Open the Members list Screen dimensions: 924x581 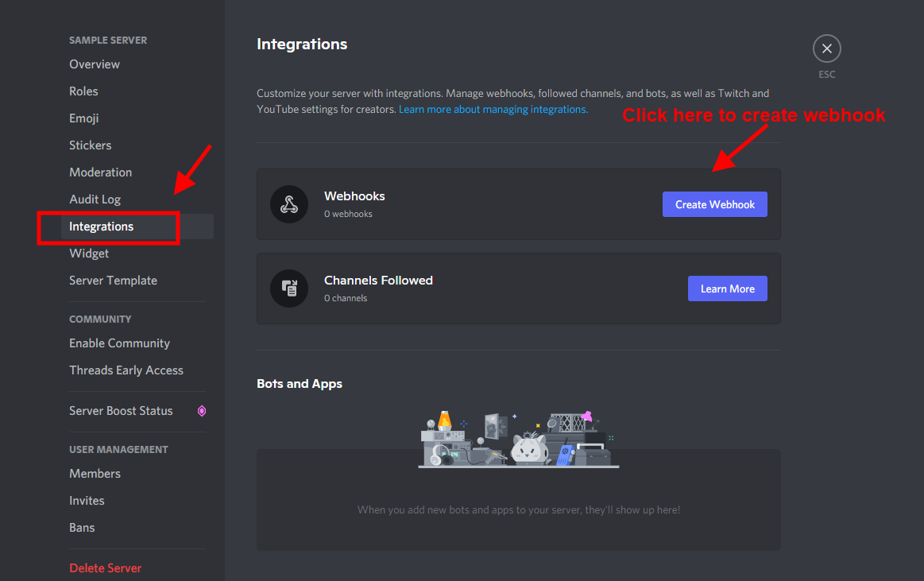pyautogui.click(x=95, y=474)
